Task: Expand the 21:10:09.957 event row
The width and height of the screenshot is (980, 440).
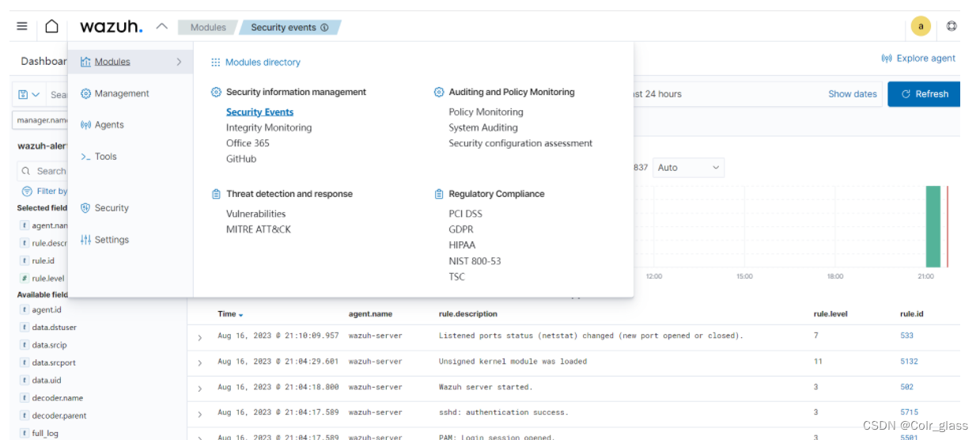Action: 199,338
